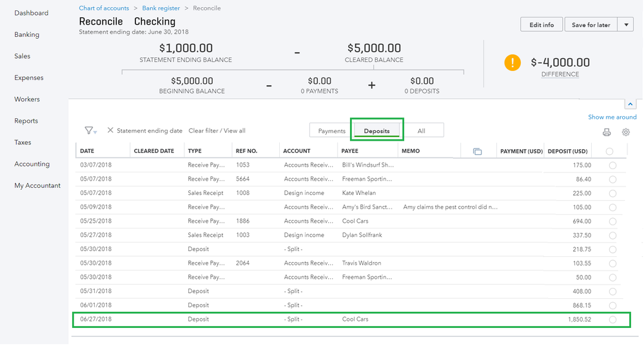The image size is (644, 346).
Task: Click the print icon above the table
Action: pyautogui.click(x=606, y=132)
